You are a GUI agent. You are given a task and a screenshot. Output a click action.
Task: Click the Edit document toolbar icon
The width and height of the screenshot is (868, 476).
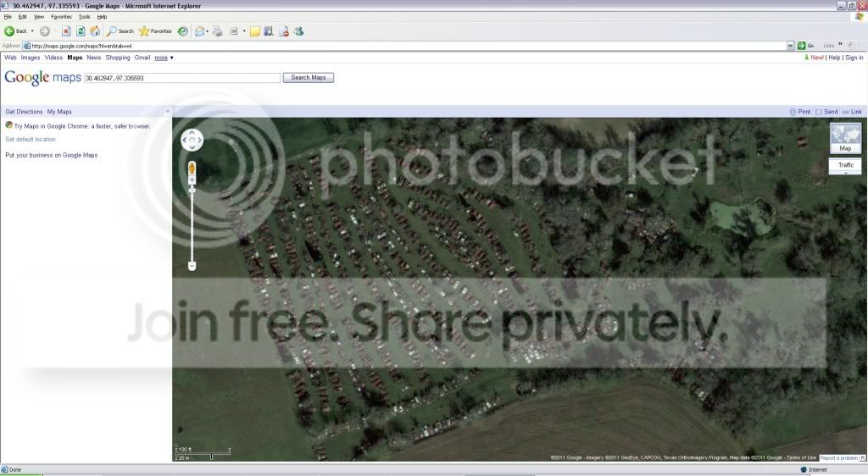click(x=234, y=31)
